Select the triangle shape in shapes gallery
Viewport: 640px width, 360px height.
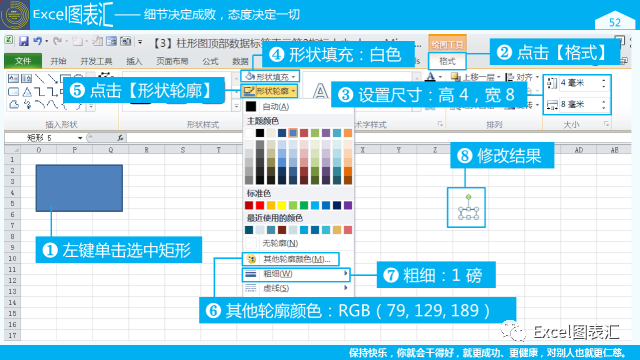[27, 91]
